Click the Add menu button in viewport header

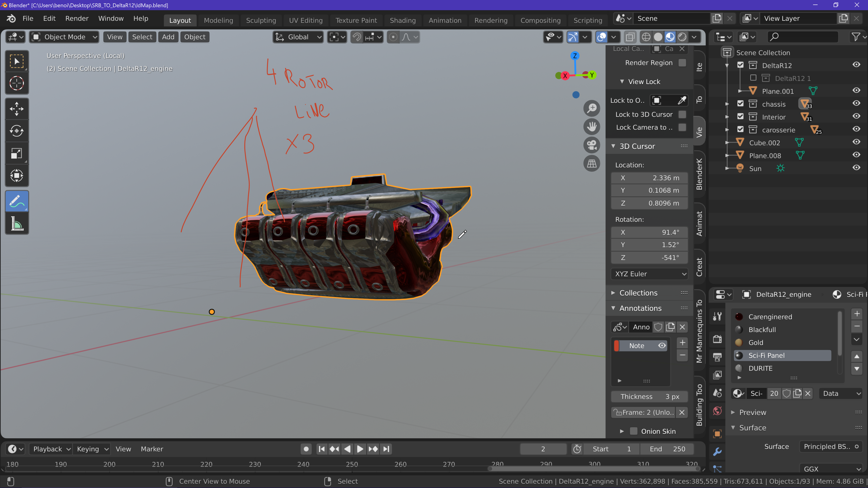point(168,37)
